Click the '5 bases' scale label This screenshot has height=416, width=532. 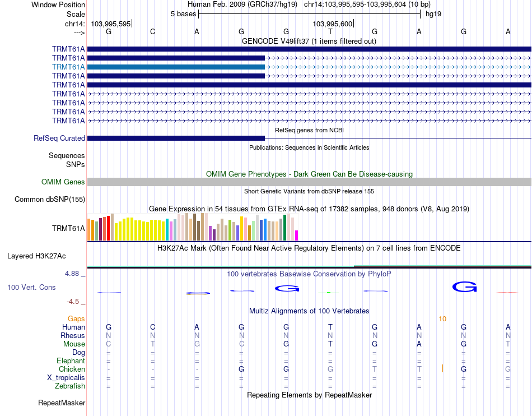tap(183, 14)
